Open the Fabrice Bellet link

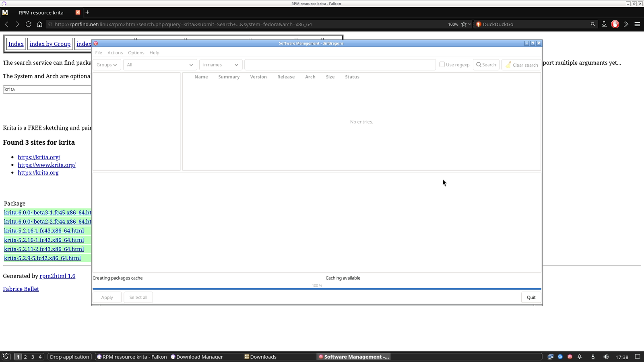click(x=21, y=289)
